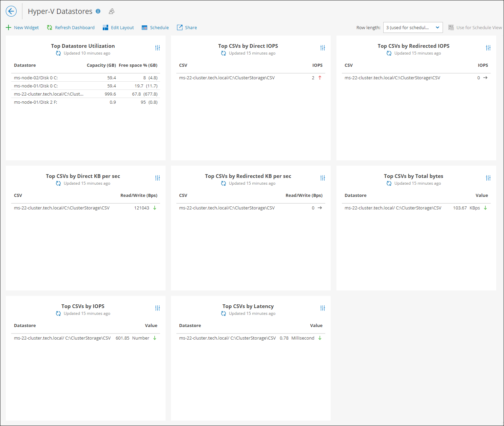Click the CSV path in Top CSVs by Redirected IOPS

point(392,78)
